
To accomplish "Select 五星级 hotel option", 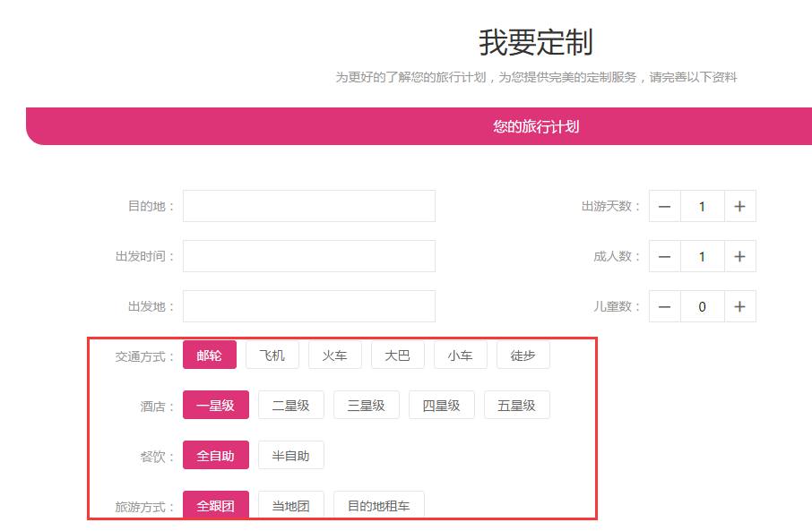I will coord(516,406).
